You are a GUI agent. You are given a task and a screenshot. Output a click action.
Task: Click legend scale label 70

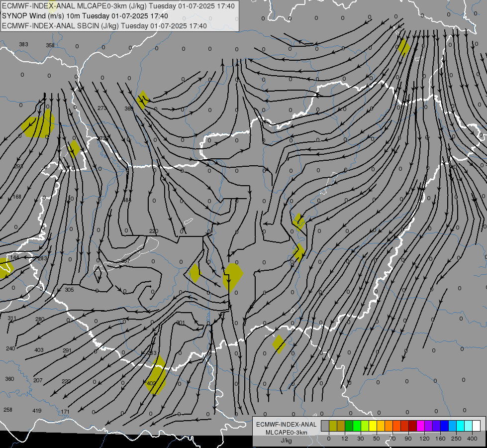coord(392,439)
